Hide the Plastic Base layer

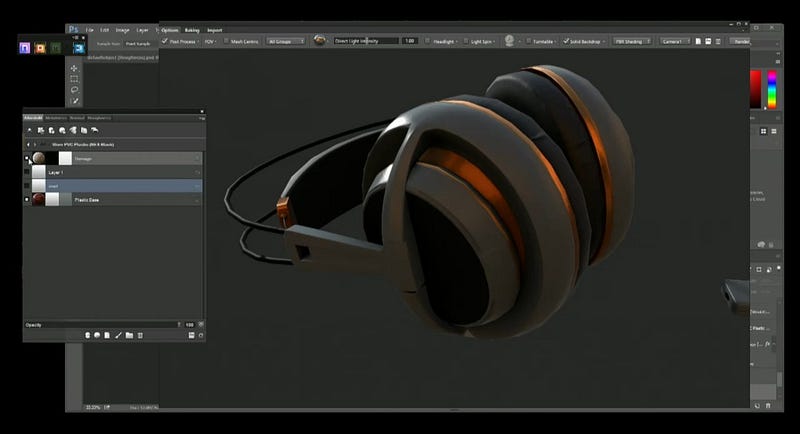(27, 200)
